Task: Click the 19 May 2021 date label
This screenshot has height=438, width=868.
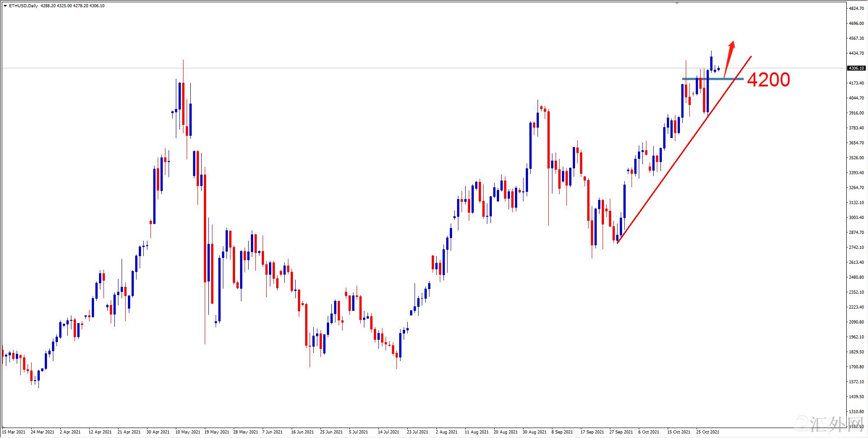Action: coord(217,432)
